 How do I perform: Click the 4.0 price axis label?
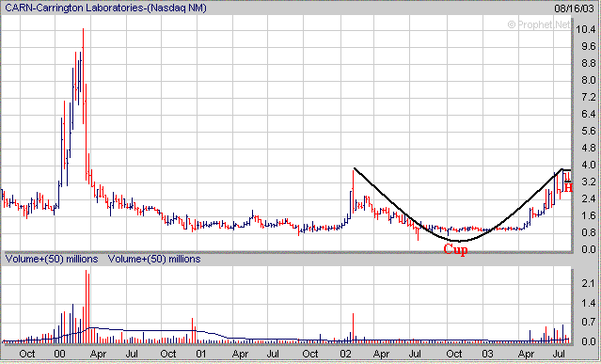(x=589, y=165)
